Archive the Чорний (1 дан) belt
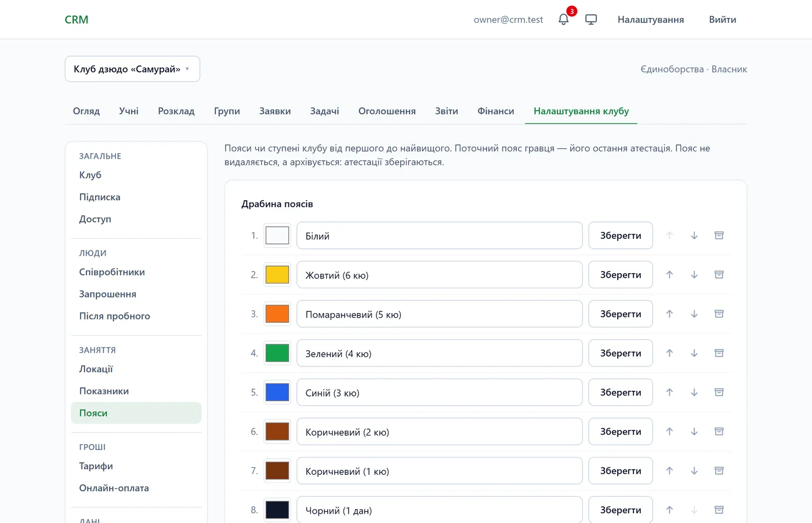The width and height of the screenshot is (812, 523). 719,510
